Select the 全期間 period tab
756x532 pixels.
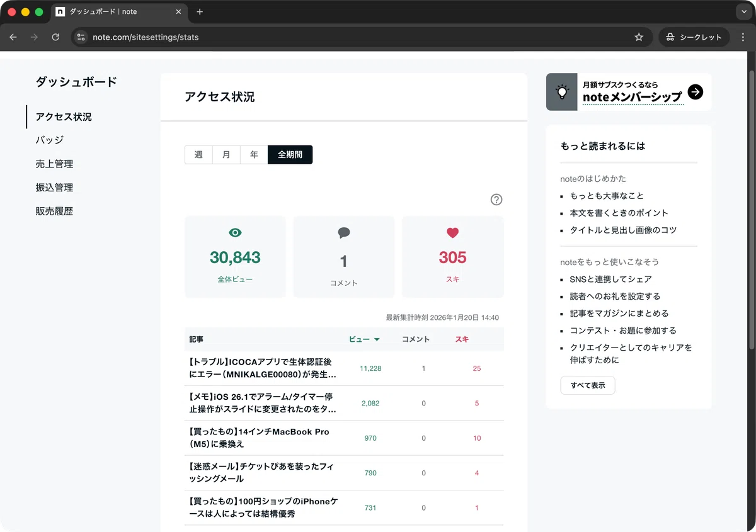290,154
